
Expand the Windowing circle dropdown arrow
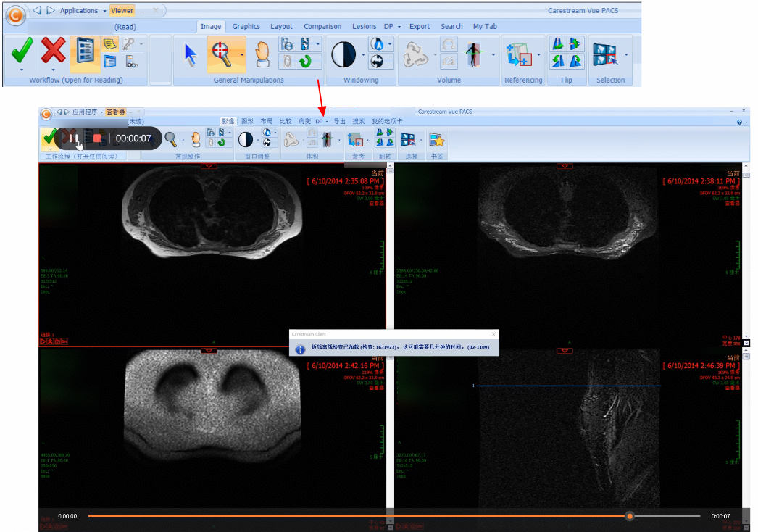pyautogui.click(x=363, y=54)
